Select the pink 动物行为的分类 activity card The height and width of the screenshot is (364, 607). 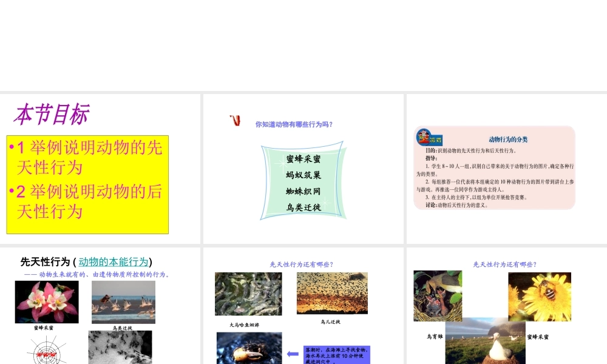click(x=494, y=168)
